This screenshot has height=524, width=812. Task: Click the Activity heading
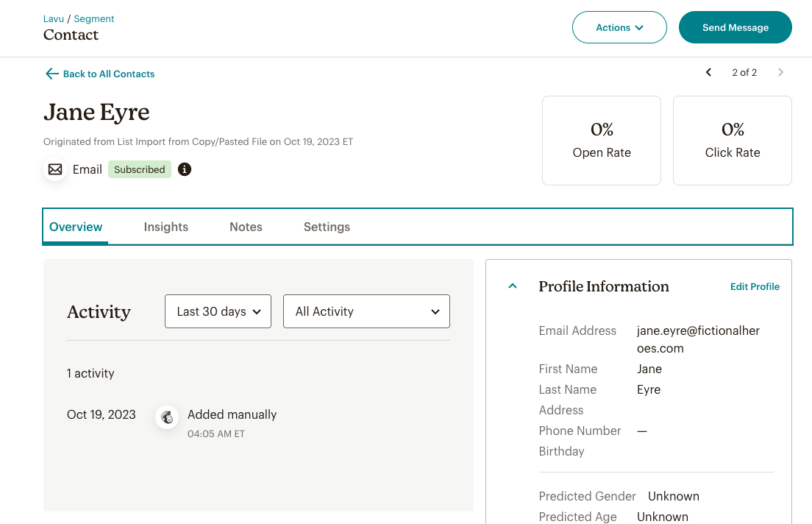pyautogui.click(x=99, y=312)
